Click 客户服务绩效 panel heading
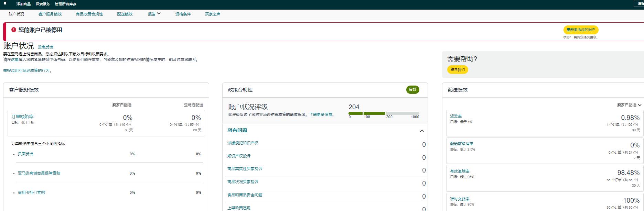Image resolution: width=644 pixels, height=211 pixels. click(24, 90)
